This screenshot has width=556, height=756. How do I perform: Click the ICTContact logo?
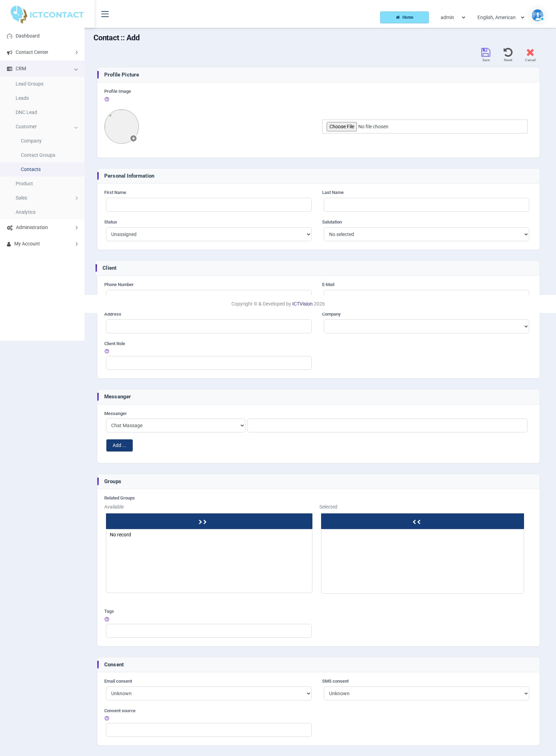coord(47,14)
